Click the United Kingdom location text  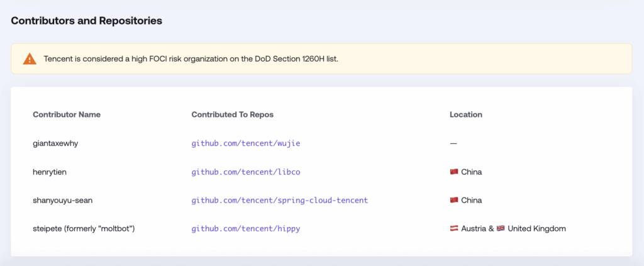point(537,229)
